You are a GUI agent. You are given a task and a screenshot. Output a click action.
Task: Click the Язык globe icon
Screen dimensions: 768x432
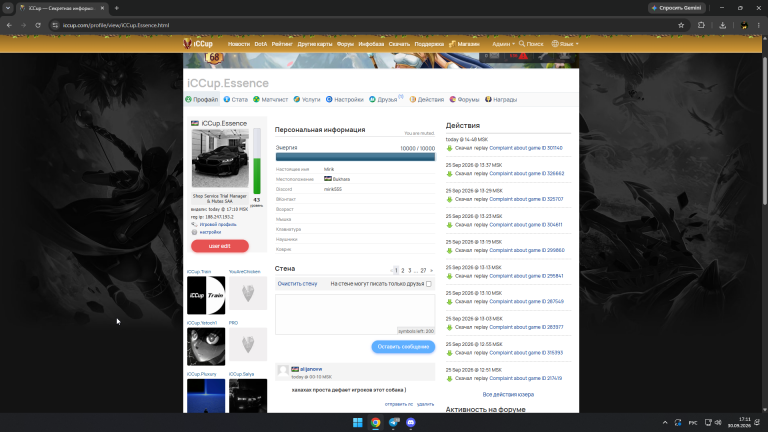pyautogui.click(x=555, y=44)
